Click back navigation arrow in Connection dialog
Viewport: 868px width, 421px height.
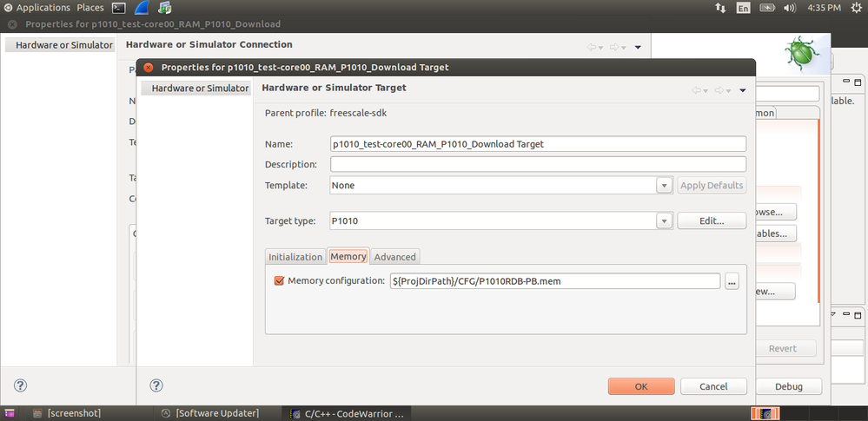[592, 48]
